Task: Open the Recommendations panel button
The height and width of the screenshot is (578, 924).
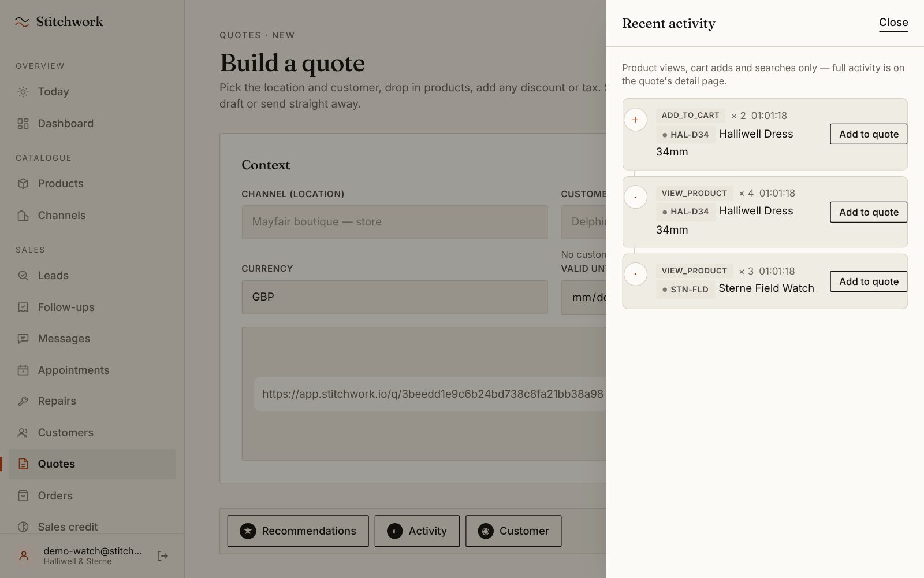Action: click(298, 531)
